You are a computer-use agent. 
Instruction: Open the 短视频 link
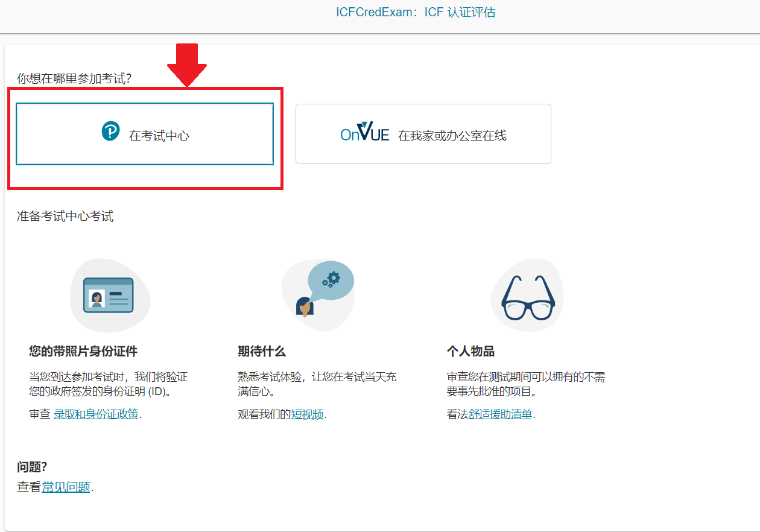[x=308, y=414]
